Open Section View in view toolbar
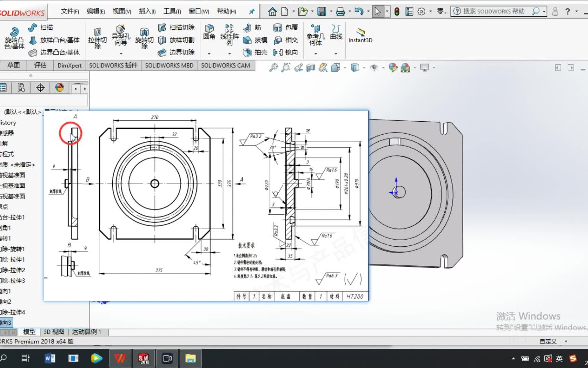The image size is (588, 368). coord(311,67)
